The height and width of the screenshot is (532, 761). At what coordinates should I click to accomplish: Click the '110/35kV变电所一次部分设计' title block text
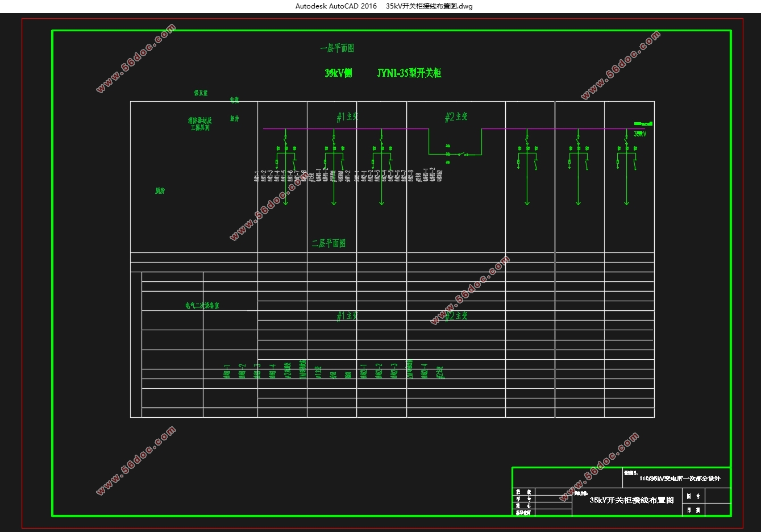680,479
